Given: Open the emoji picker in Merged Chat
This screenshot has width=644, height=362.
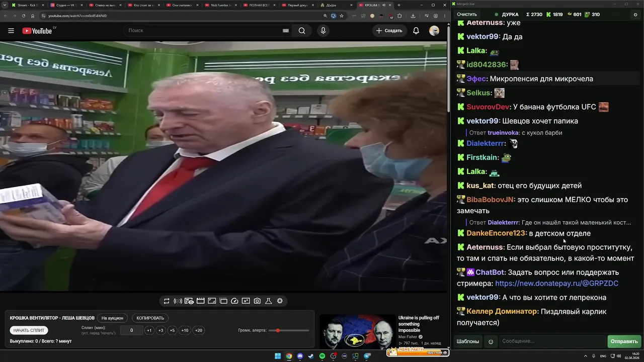Looking at the screenshot, I should pyautogui.click(x=491, y=342).
